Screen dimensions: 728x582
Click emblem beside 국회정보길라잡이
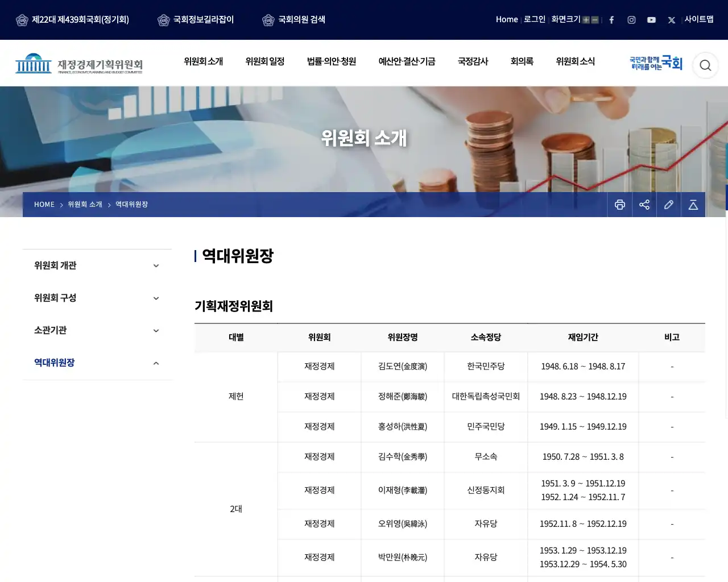pos(164,20)
